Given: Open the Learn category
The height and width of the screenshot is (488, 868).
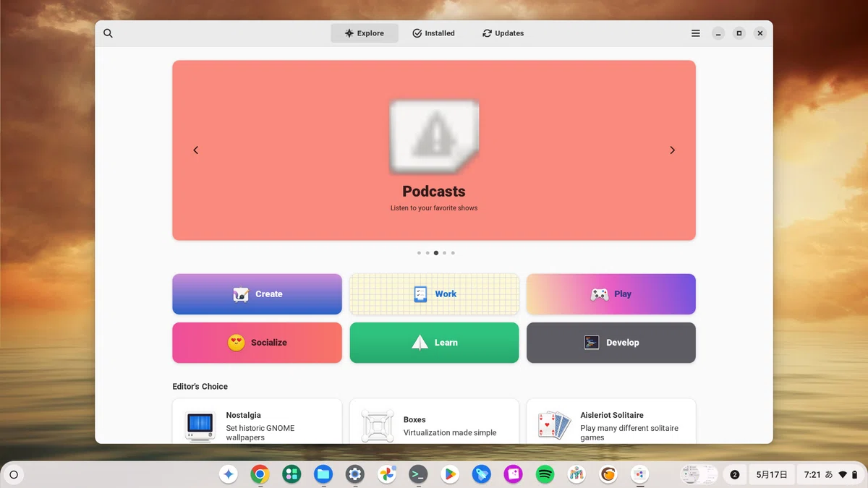Looking at the screenshot, I should pos(434,343).
